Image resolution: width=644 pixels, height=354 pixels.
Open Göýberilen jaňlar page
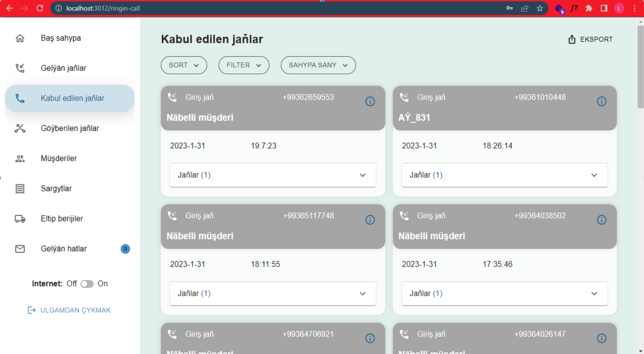[70, 128]
